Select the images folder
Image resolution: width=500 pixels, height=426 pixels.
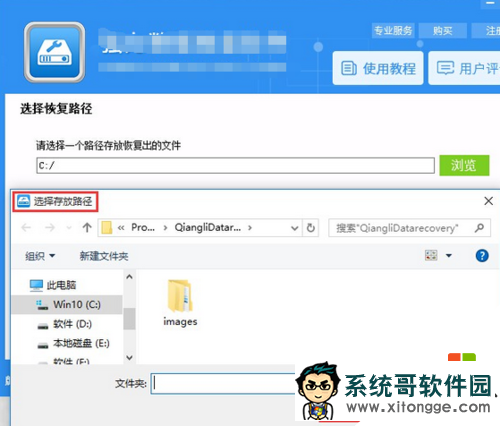[x=180, y=303]
